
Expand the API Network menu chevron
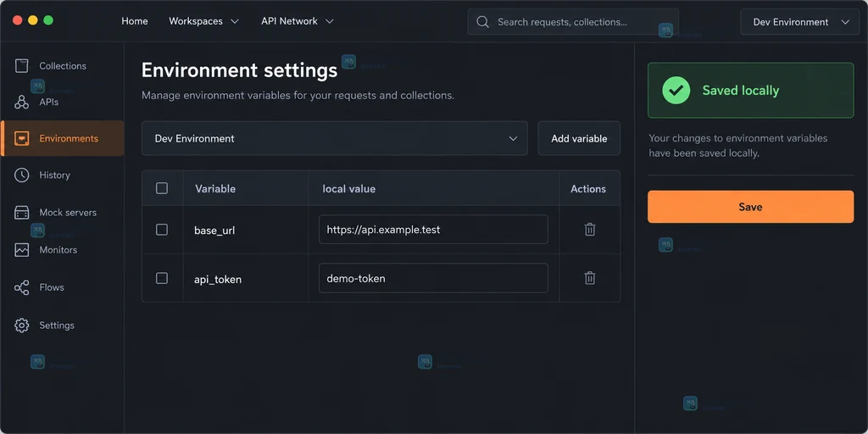(330, 21)
